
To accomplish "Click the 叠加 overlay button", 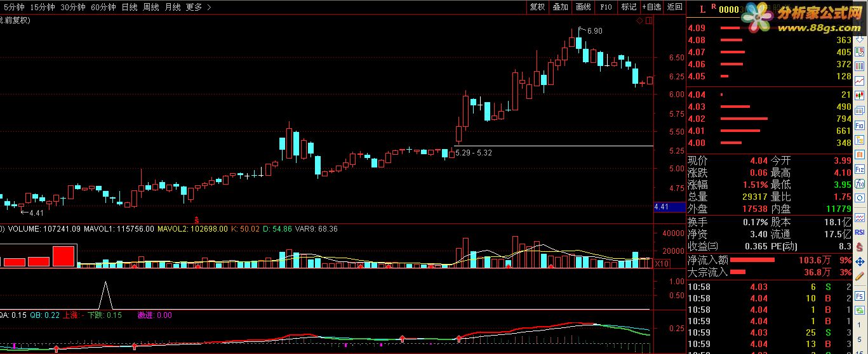I will coord(560,7).
